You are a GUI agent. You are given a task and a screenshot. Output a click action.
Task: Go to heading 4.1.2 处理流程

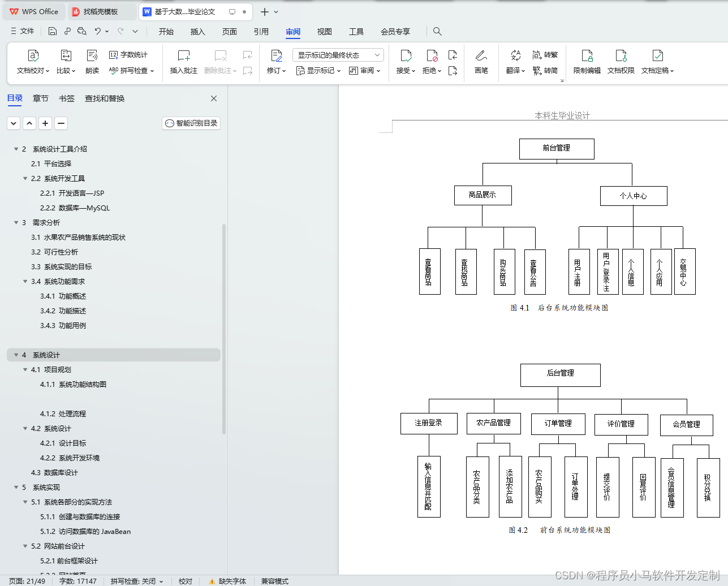(x=63, y=413)
